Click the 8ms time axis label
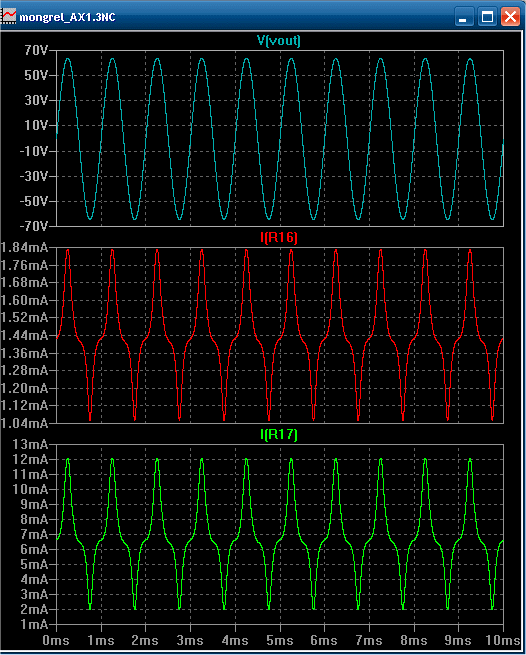Viewport: 526px width, 655px height. (x=414, y=640)
